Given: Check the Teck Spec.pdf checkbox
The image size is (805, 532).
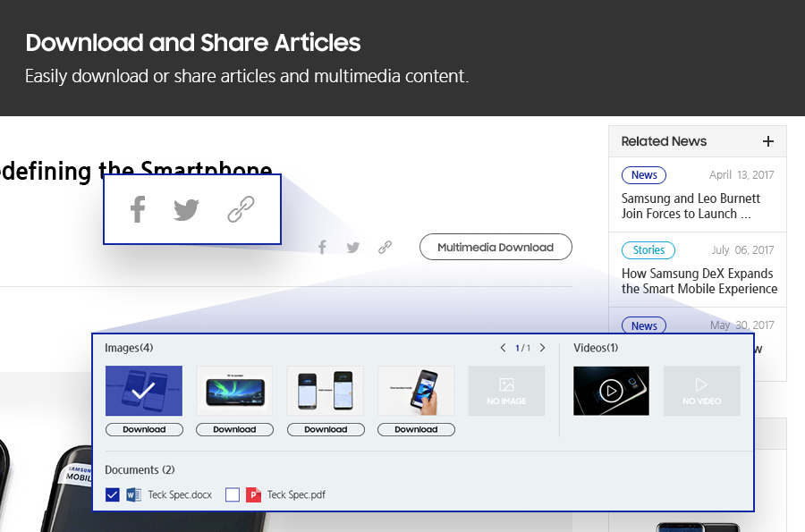Looking at the screenshot, I should tap(233, 494).
